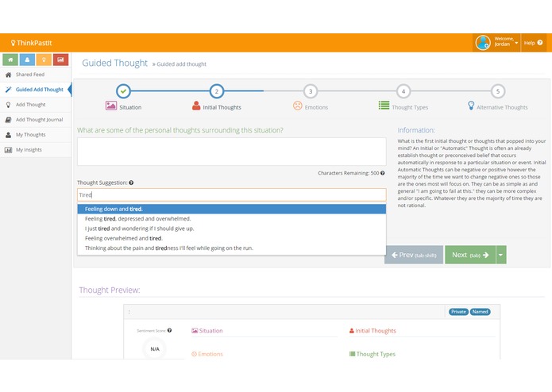Click the Prev button

[414, 255]
